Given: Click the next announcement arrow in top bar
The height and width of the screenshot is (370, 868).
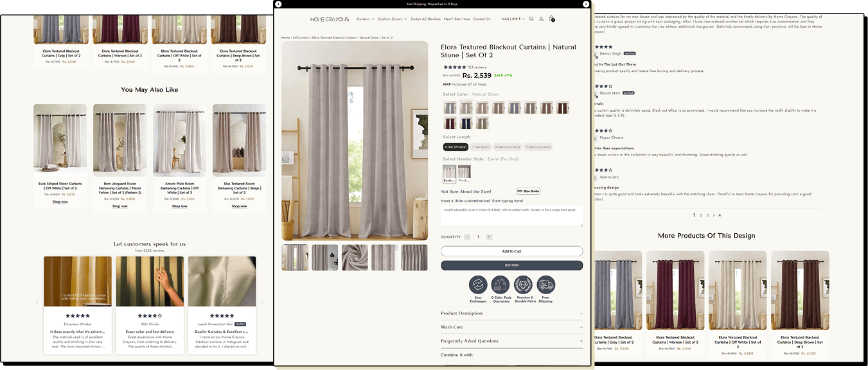Looking at the screenshot, I should (586, 4).
